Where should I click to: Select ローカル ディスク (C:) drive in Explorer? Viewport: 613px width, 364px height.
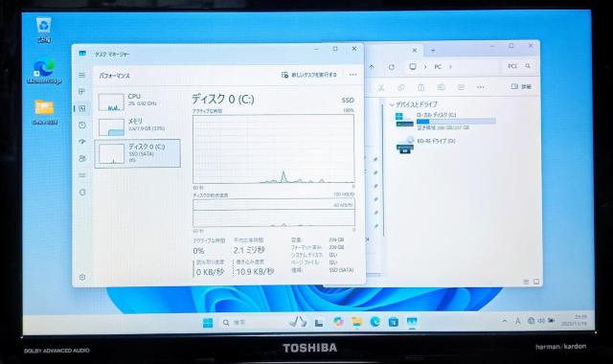point(445,121)
